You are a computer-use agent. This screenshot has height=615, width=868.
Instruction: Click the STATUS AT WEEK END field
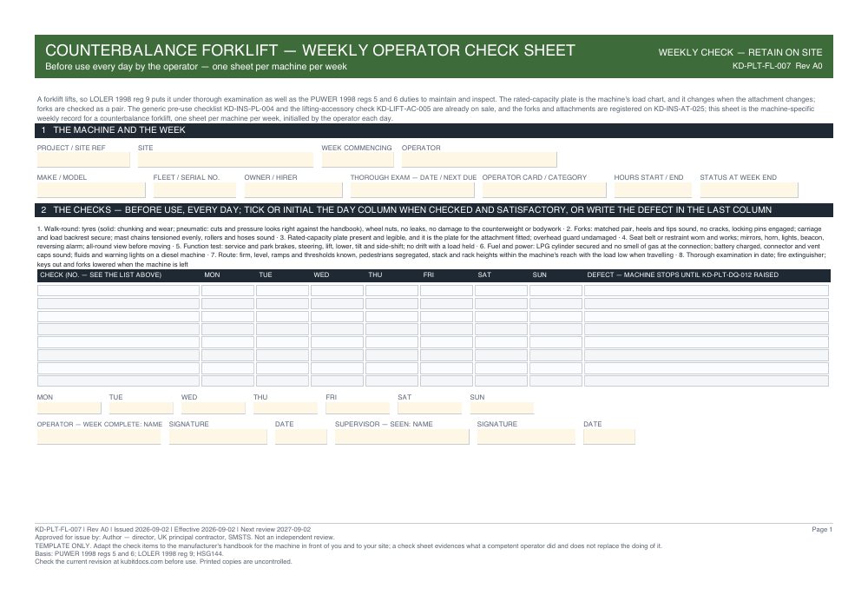click(x=749, y=190)
